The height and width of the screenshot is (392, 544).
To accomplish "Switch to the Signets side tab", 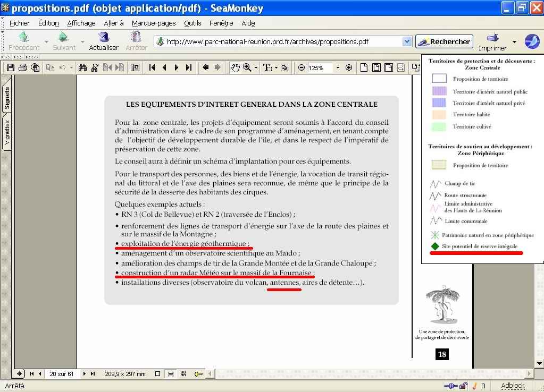I will pos(7,98).
